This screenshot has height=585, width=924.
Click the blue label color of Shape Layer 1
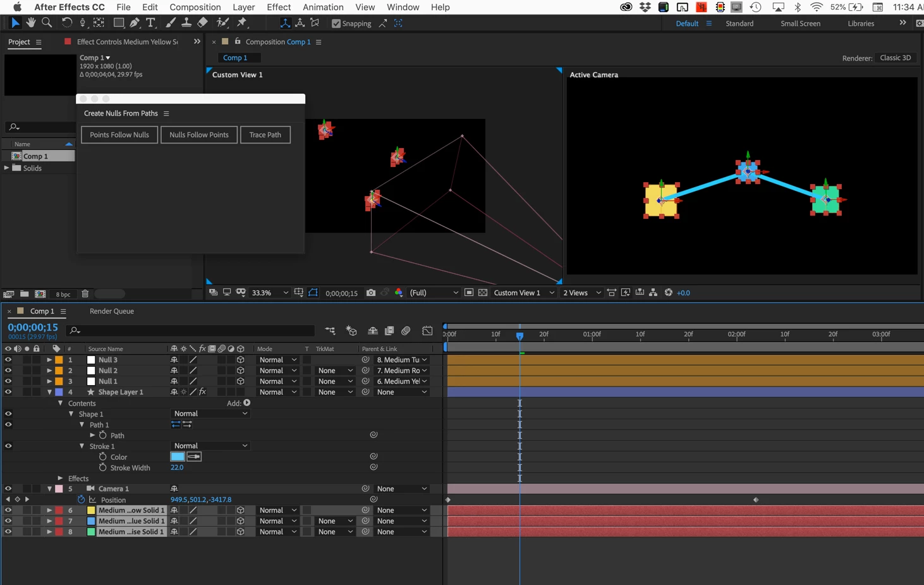tap(59, 392)
